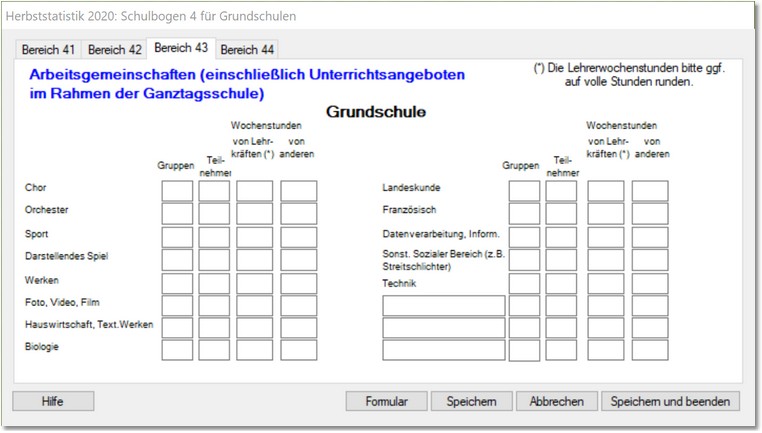
Task: Click the first blank custom activity name field
Action: pos(443,306)
